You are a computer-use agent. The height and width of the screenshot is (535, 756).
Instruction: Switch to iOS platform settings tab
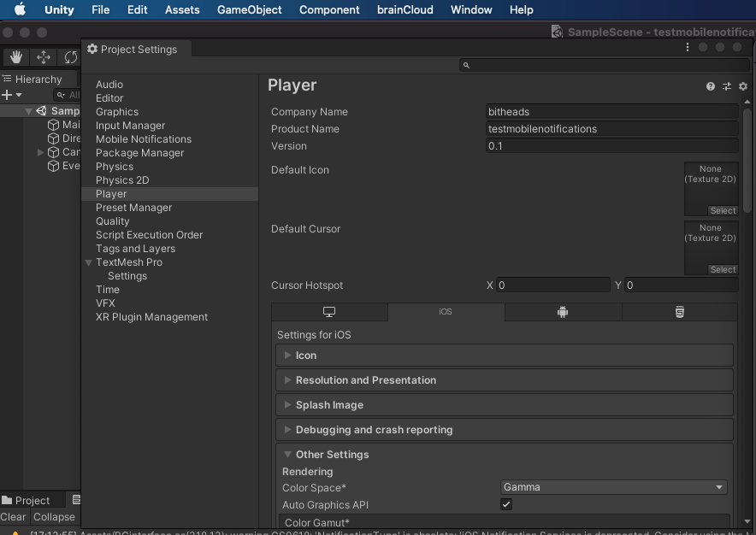point(446,312)
